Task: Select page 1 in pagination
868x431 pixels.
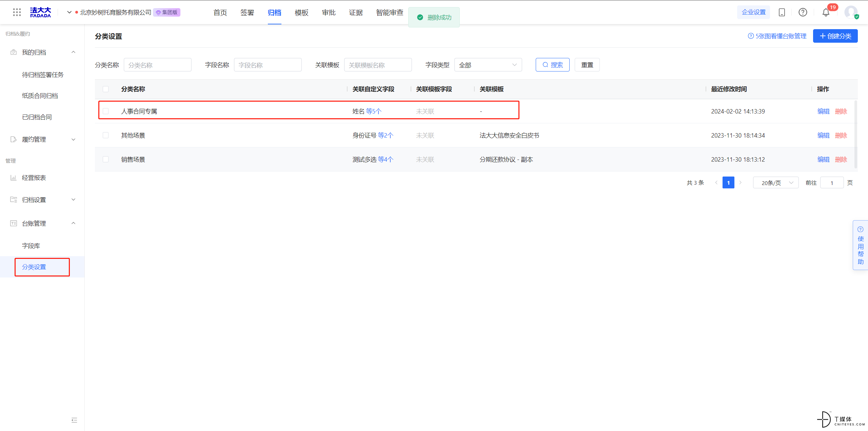Action: point(728,183)
